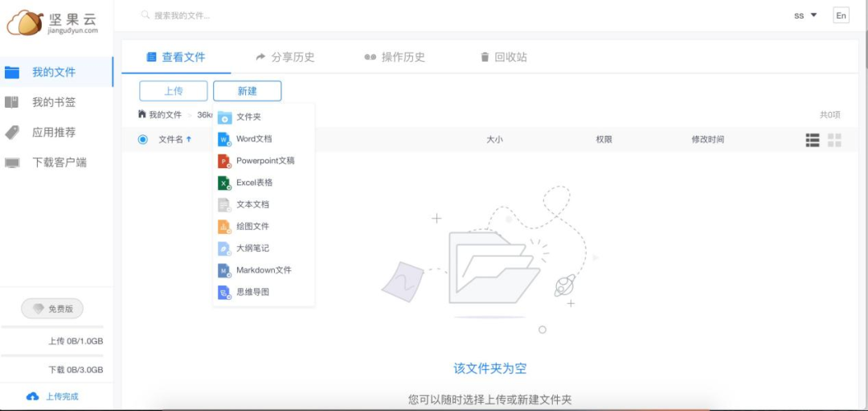The height and width of the screenshot is (411, 868).
Task: Click the 操作历史 tape icon
Action: (371, 57)
